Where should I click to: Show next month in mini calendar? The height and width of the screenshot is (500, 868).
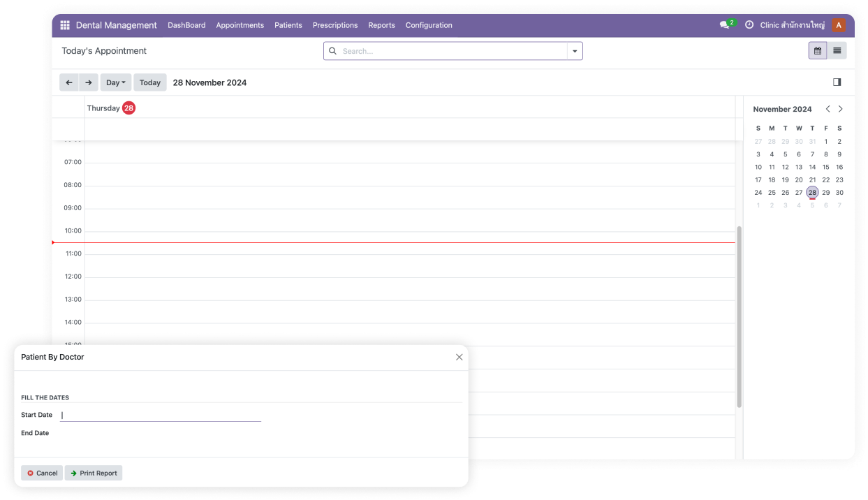pyautogui.click(x=840, y=109)
